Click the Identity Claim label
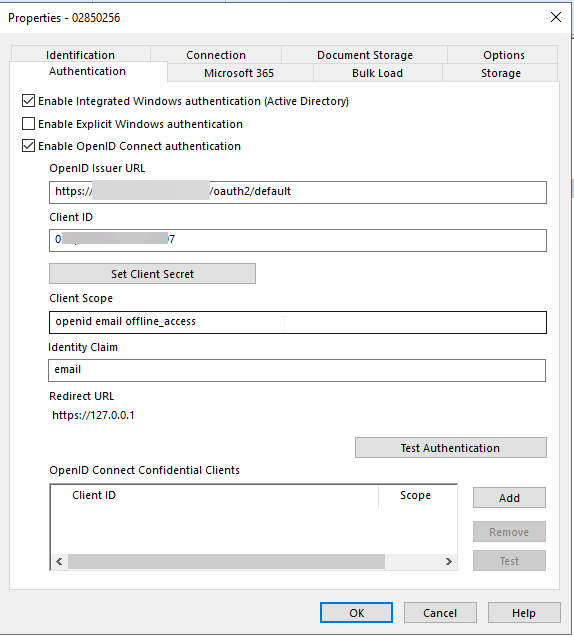The height and width of the screenshot is (637, 574). click(83, 347)
